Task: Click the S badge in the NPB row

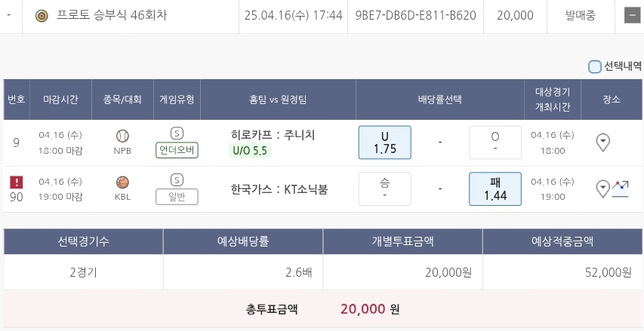Action: click(177, 133)
